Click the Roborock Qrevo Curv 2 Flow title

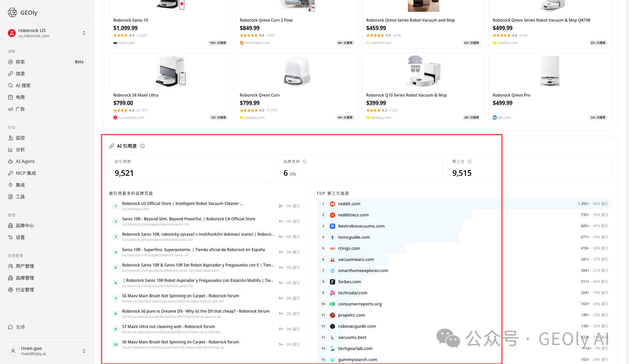[x=266, y=20]
